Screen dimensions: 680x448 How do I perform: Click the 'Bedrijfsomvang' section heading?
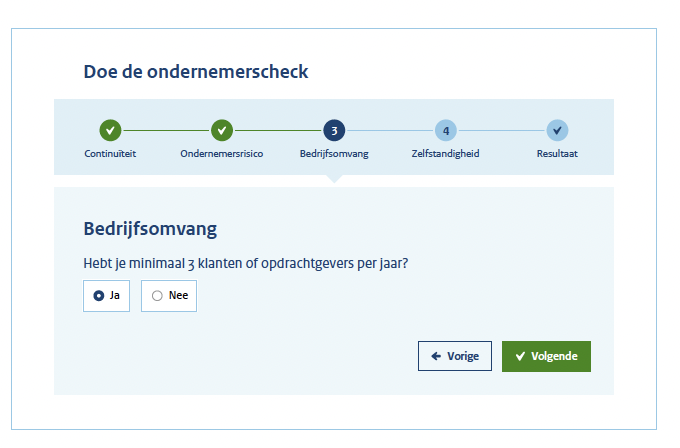[x=150, y=229]
